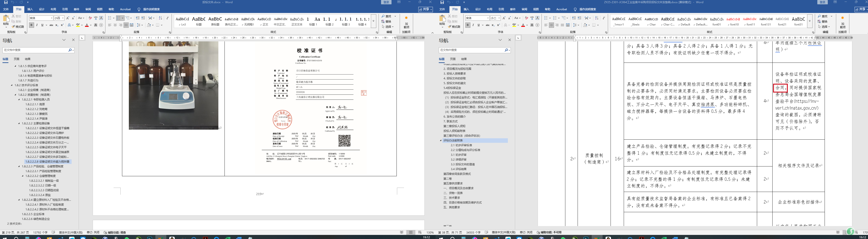868x239 pixels.
Task: Click Increase Indent icon in left window
Action: [143, 18]
